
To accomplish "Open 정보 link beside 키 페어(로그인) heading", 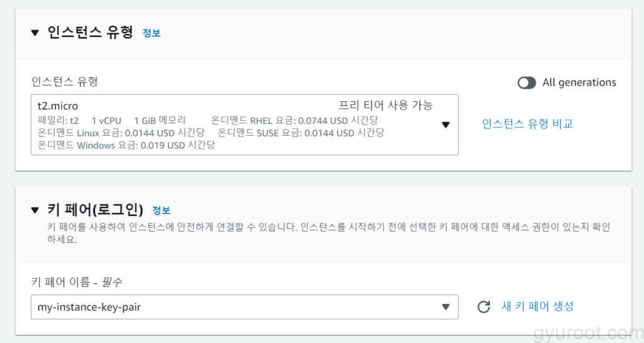I will (x=161, y=210).
